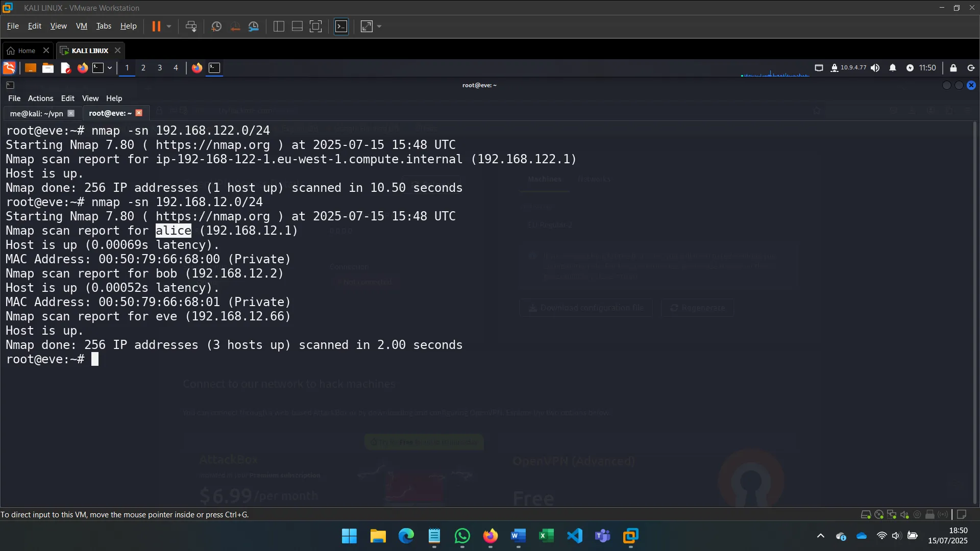Open Excel from the Windows taskbar
Viewport: 980px width, 551px height.
pos(546,536)
